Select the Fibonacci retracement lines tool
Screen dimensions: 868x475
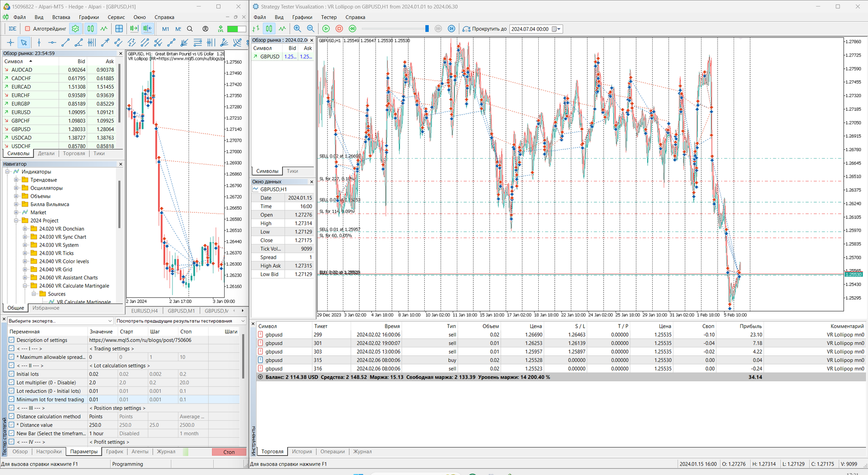point(198,42)
